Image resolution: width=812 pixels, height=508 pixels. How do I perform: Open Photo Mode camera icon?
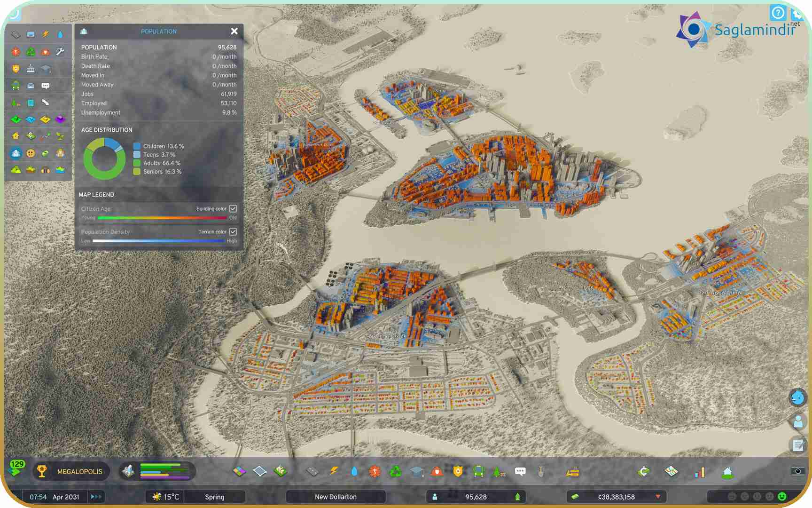pos(798,471)
